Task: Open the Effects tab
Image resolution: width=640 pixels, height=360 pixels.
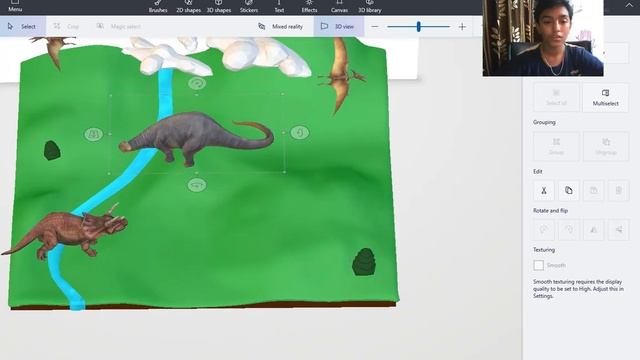Action: coord(309,7)
